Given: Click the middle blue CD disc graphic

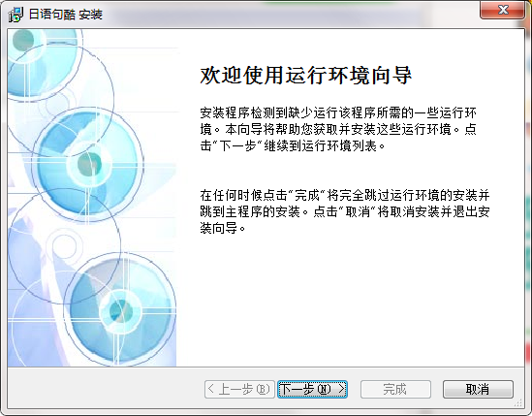Looking at the screenshot, I should 89,164.
